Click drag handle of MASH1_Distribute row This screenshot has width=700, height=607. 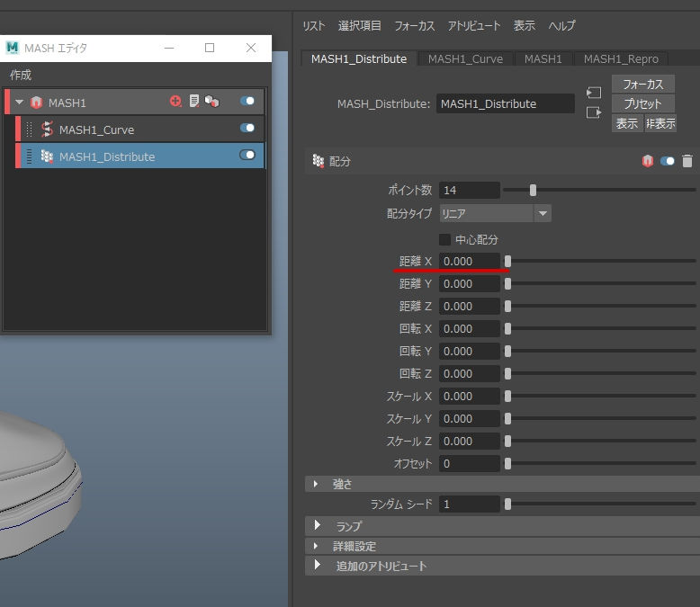[x=29, y=156]
